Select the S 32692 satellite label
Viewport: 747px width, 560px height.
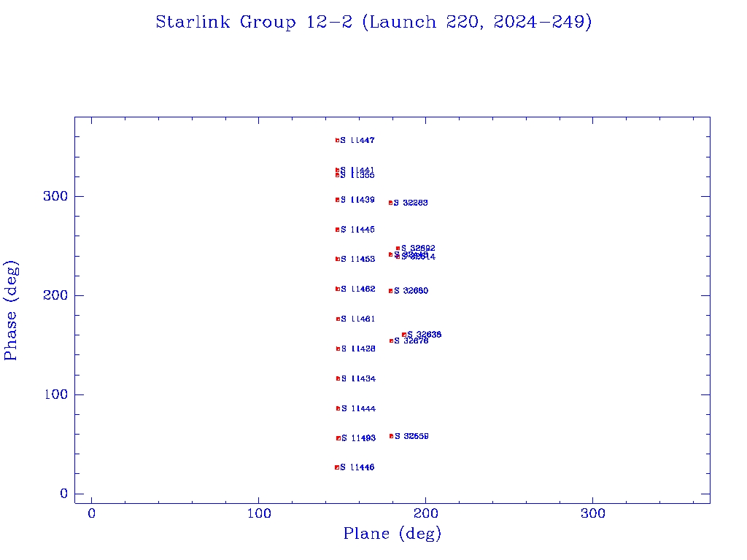pyautogui.click(x=418, y=248)
